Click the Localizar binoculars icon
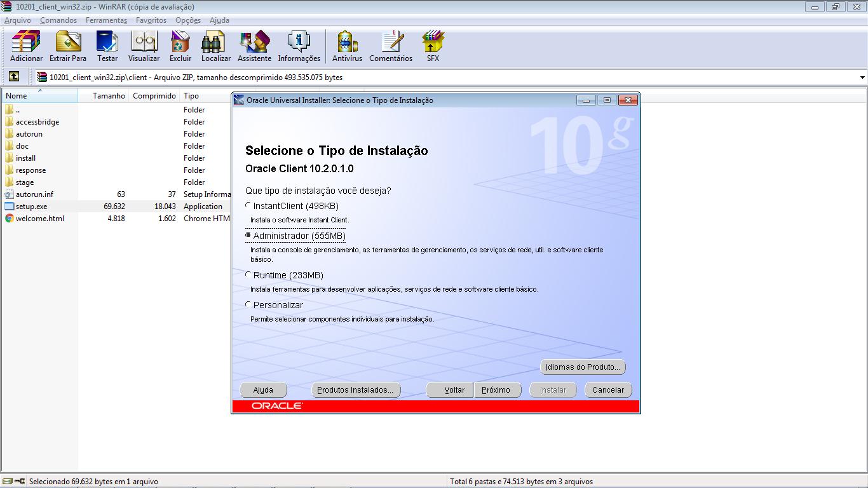 click(215, 46)
